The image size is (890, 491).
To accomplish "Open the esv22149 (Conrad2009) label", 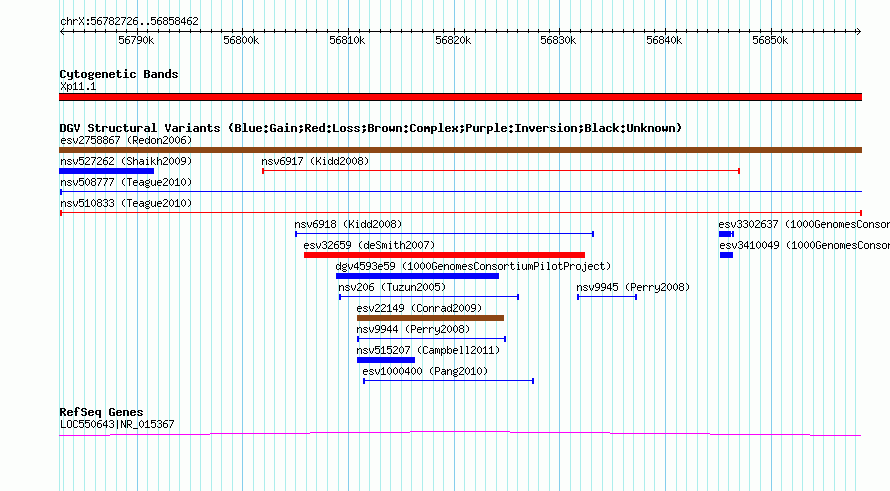I will (x=419, y=308).
